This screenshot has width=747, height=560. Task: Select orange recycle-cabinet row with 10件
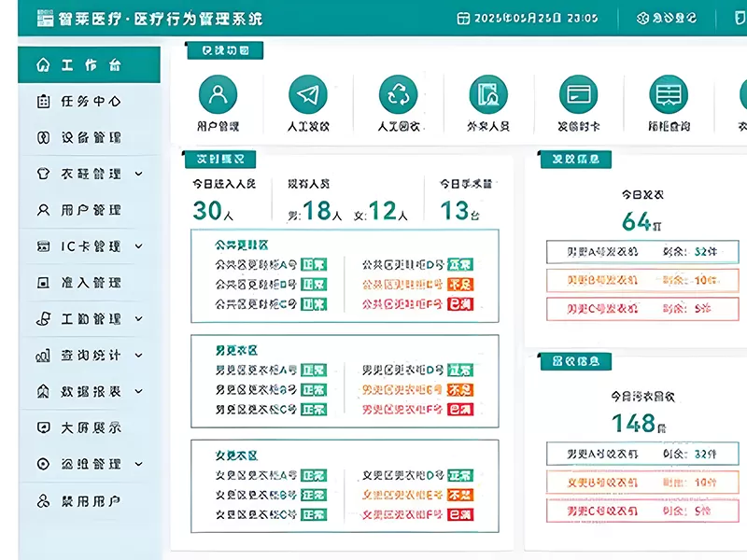[642, 483]
